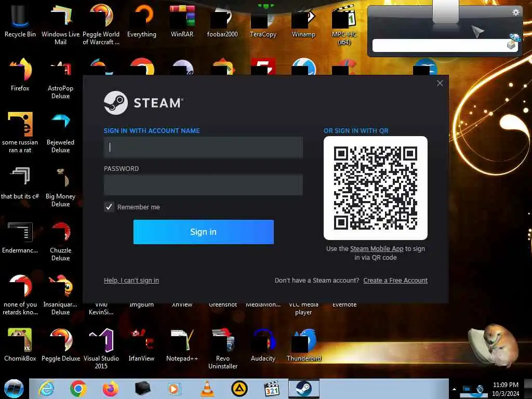This screenshot has width=532, height=399.
Task: Launch Peggle Deluxe desktop shortcut
Action: 60,345
